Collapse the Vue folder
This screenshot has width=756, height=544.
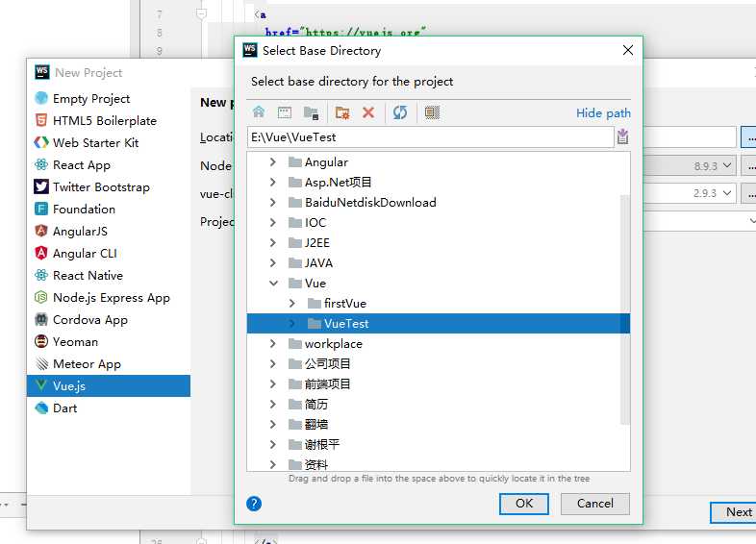(x=273, y=284)
